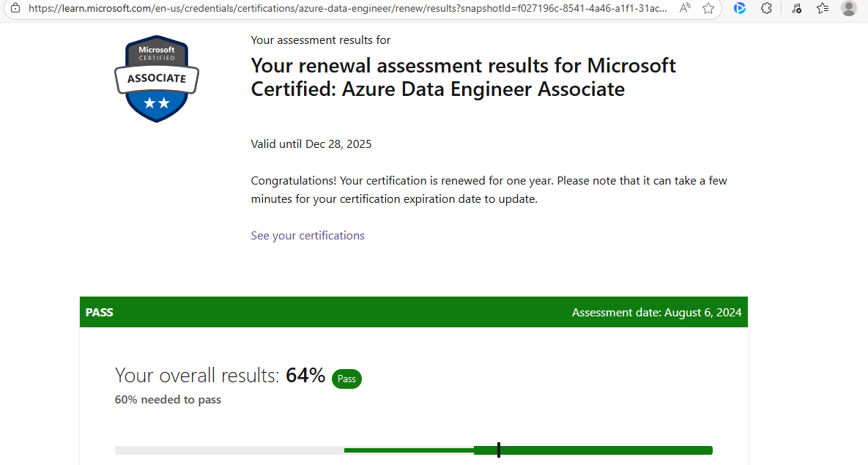This screenshot has width=868, height=465.
Task: Add this page to favorites with the star
Action: tap(708, 8)
